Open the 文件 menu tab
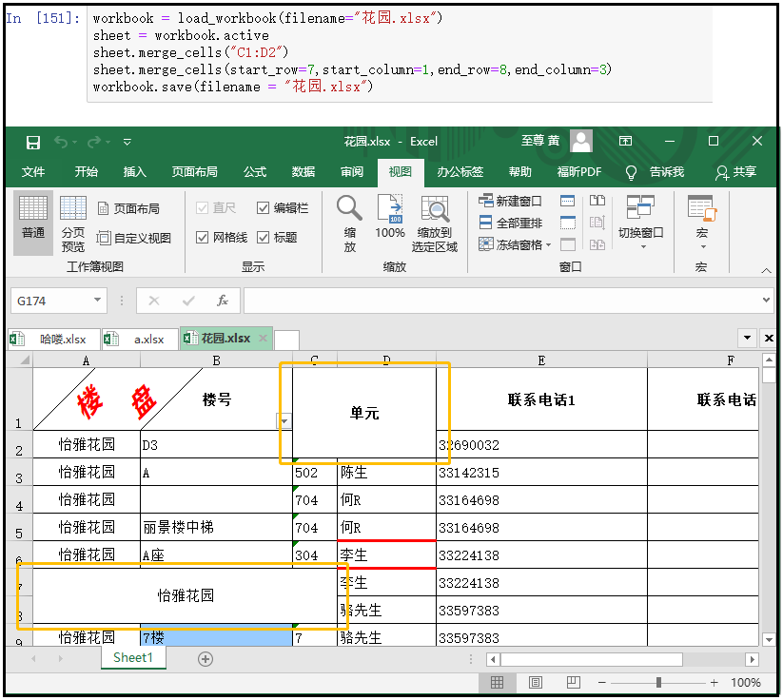This screenshot has width=783, height=700. coord(33,172)
